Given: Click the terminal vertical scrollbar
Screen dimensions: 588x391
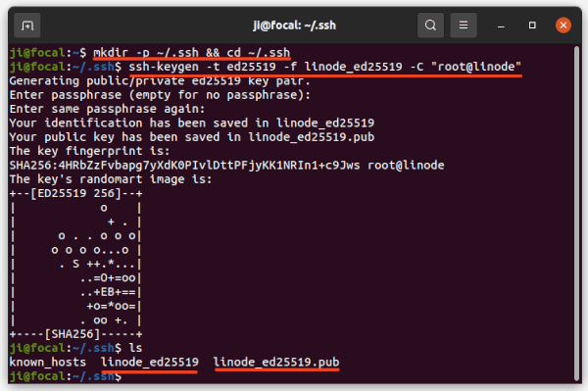Looking at the screenshot, I should 577,213.
